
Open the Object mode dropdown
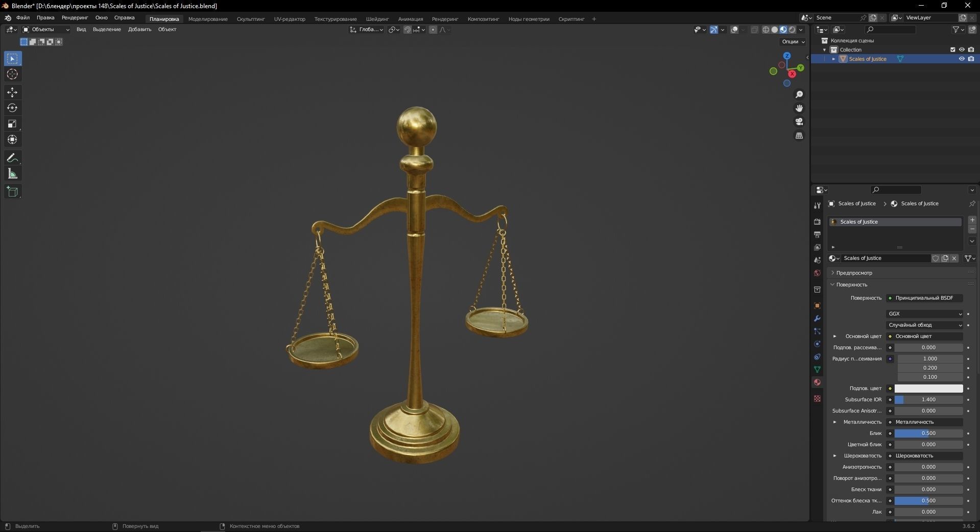point(45,30)
